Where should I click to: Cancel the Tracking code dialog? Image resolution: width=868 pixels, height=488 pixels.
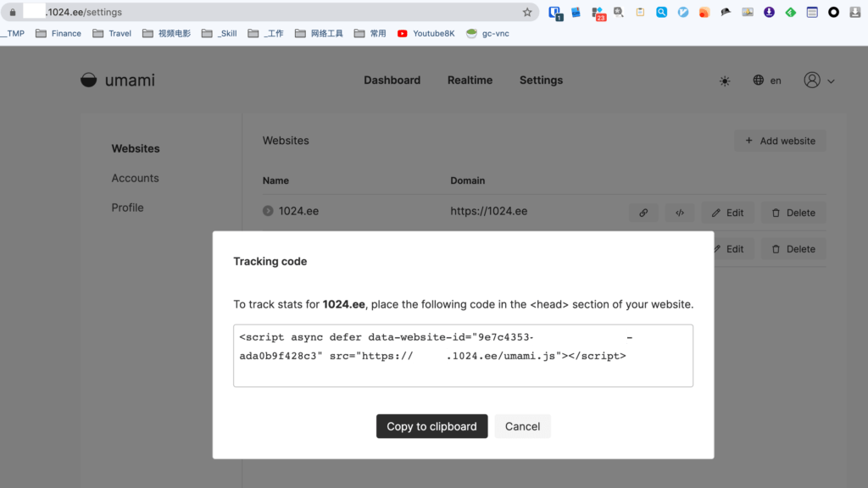click(522, 426)
